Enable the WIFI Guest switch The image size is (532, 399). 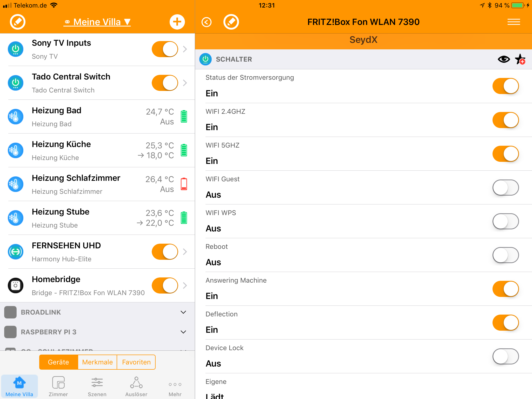(x=505, y=188)
